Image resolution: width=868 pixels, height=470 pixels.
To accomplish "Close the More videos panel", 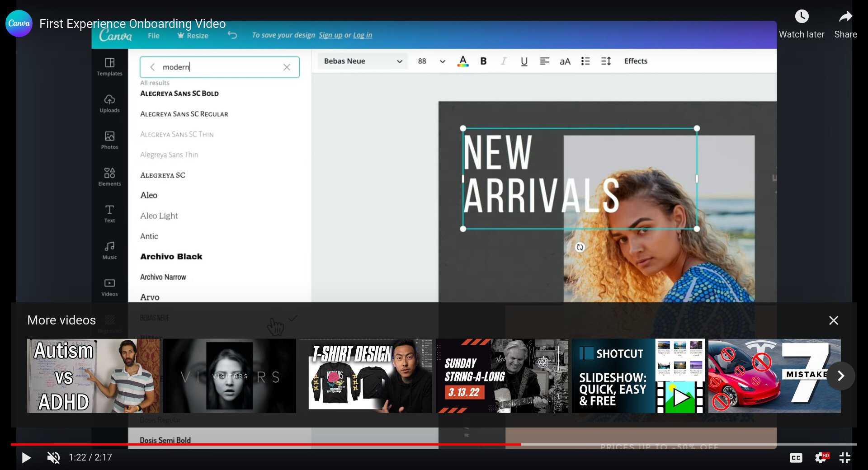I will [x=833, y=320].
